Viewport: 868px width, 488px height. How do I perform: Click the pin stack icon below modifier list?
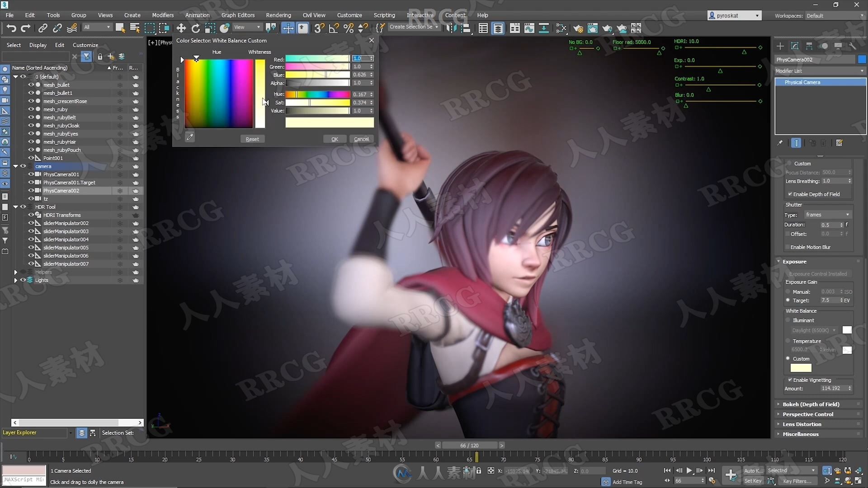[x=780, y=143]
